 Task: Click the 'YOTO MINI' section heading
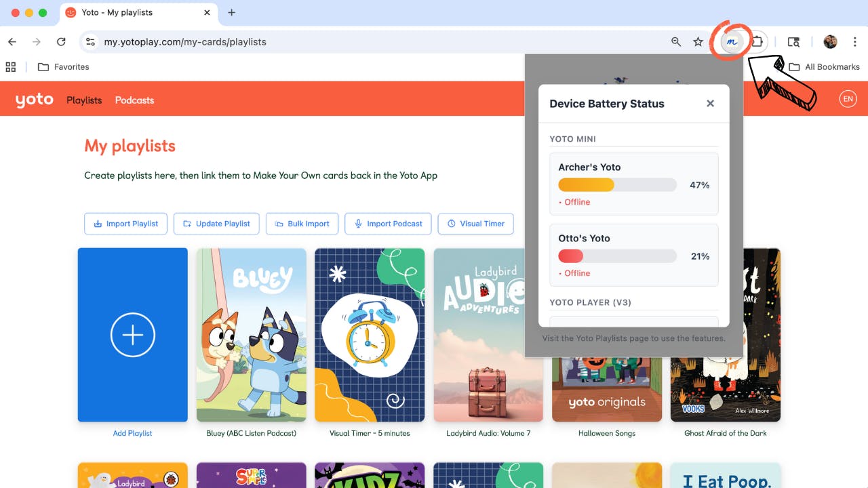pos(573,139)
